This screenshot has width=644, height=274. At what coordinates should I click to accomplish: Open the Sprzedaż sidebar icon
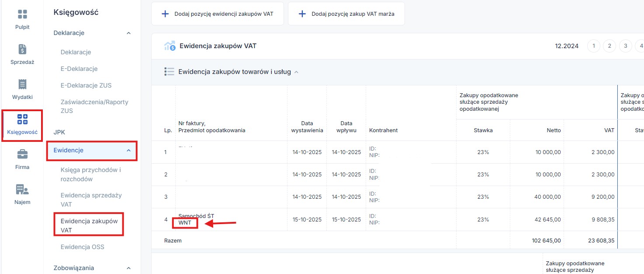coord(22,49)
